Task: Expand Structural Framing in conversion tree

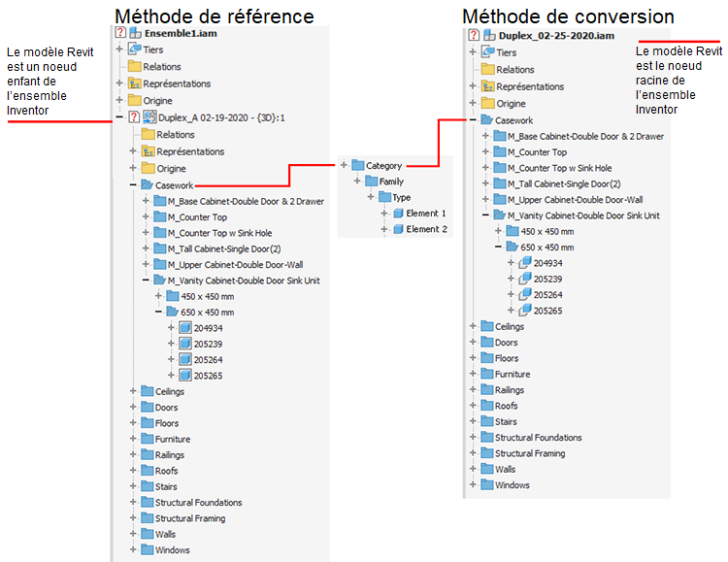Action: coord(473,453)
